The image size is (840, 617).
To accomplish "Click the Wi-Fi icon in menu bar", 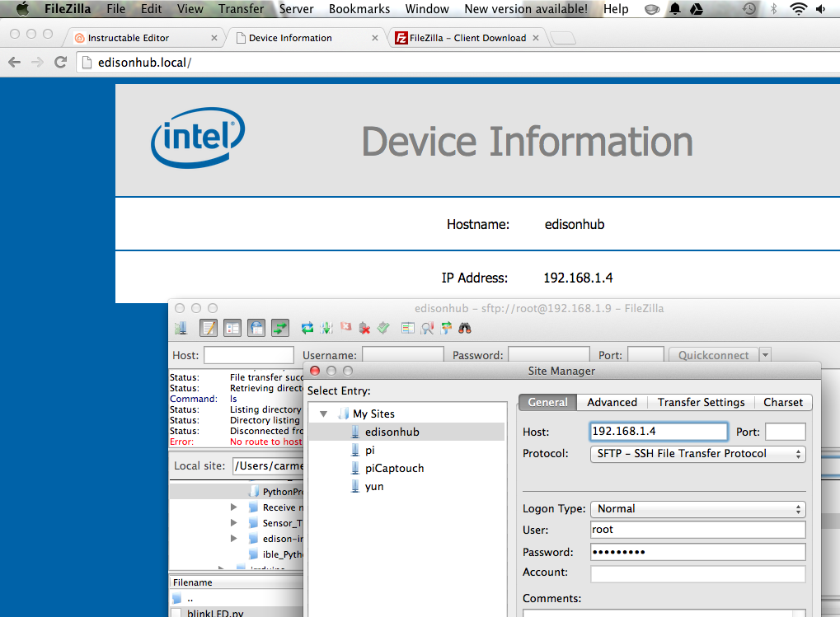I will [798, 8].
